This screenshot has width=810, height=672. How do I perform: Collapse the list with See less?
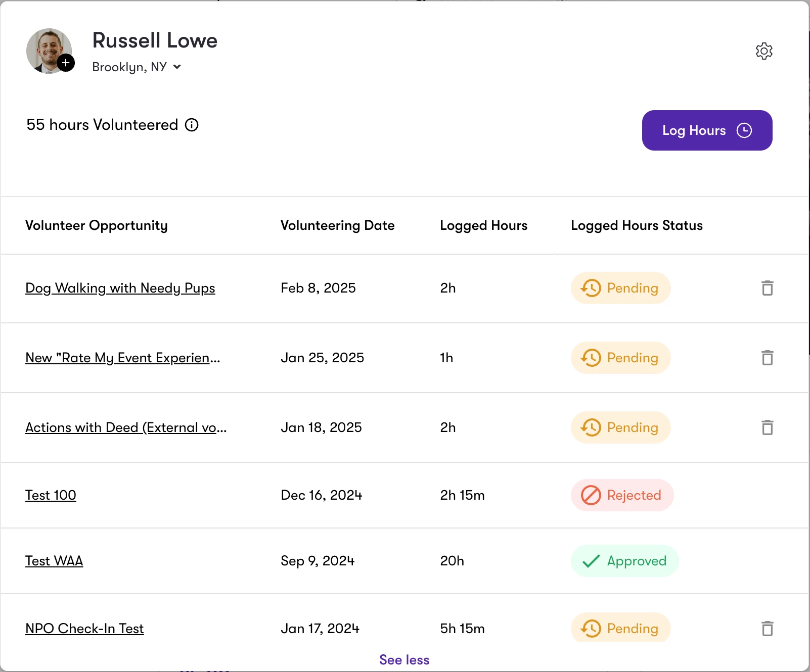pyautogui.click(x=404, y=660)
